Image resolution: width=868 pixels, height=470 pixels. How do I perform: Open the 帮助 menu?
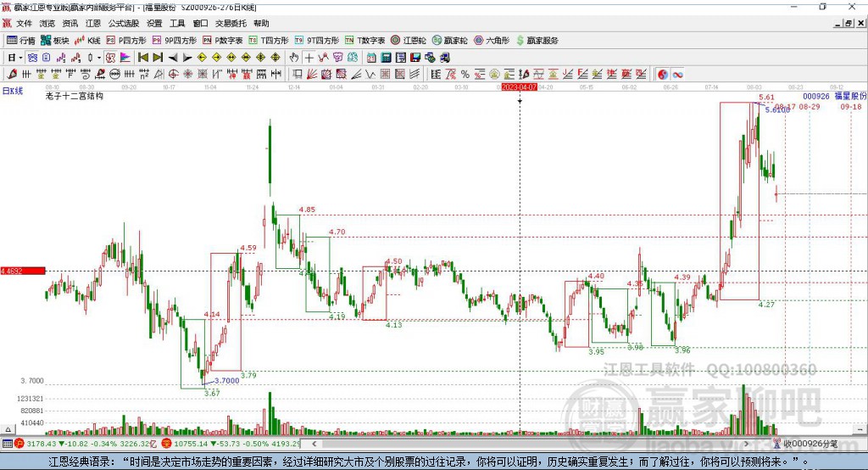261,23
